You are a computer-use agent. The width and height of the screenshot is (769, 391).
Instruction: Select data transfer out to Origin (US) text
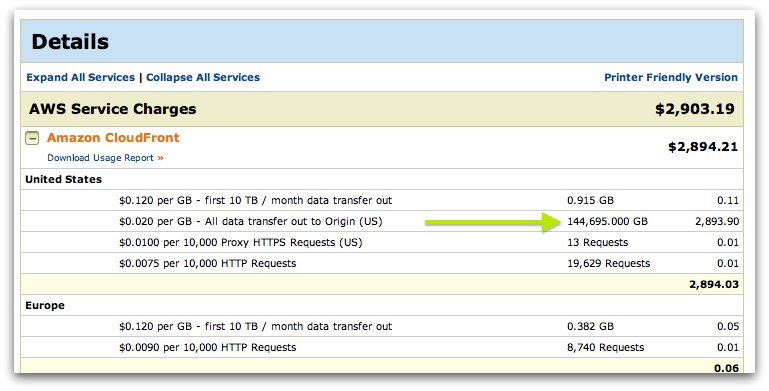click(251, 222)
